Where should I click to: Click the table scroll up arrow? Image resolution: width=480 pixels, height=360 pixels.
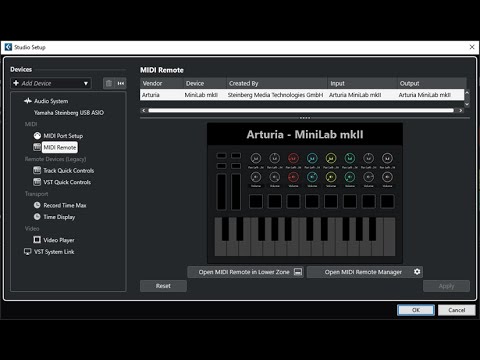(x=467, y=92)
